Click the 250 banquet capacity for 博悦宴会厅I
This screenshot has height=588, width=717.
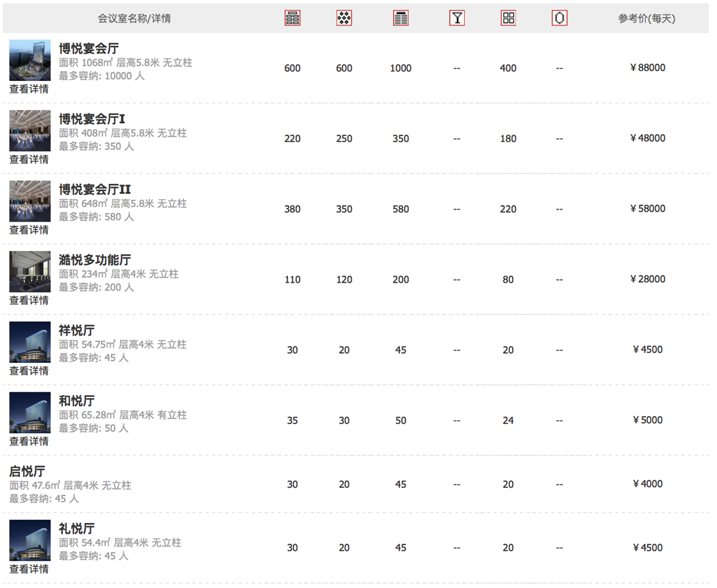coord(344,139)
